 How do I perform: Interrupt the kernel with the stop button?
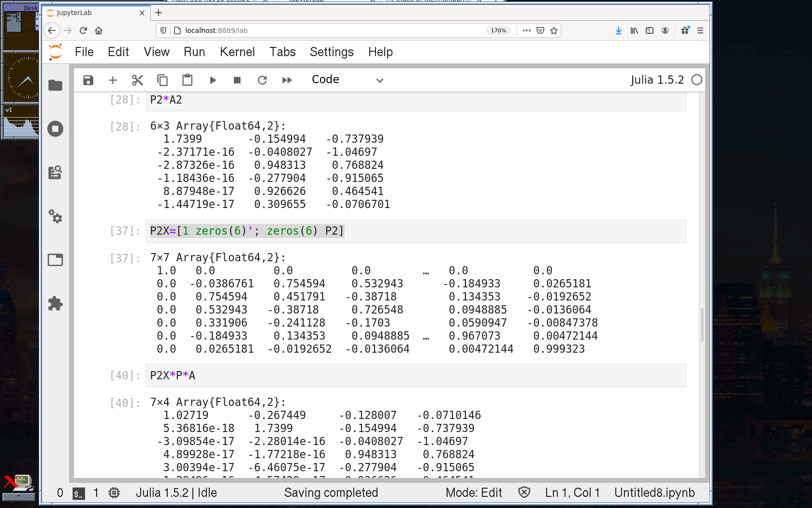point(237,80)
